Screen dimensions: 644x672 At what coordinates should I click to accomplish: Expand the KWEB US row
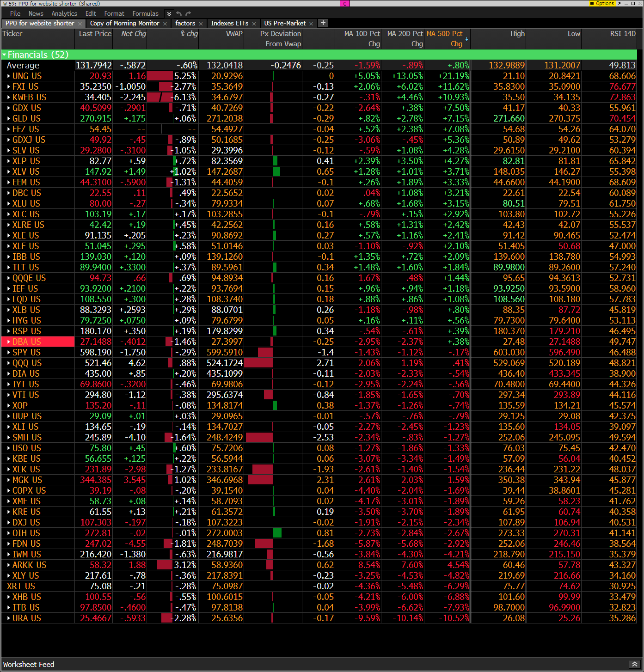(x=9, y=97)
